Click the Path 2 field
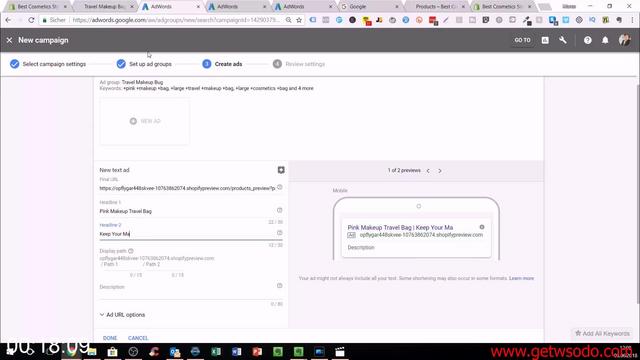The width and height of the screenshot is (640, 360). 162,264
